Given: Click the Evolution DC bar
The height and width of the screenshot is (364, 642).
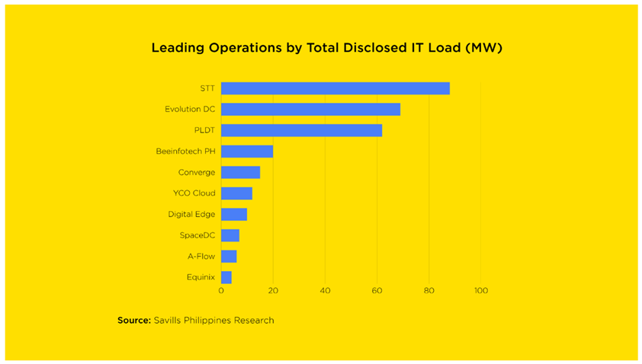Looking at the screenshot, I should coord(311,109).
